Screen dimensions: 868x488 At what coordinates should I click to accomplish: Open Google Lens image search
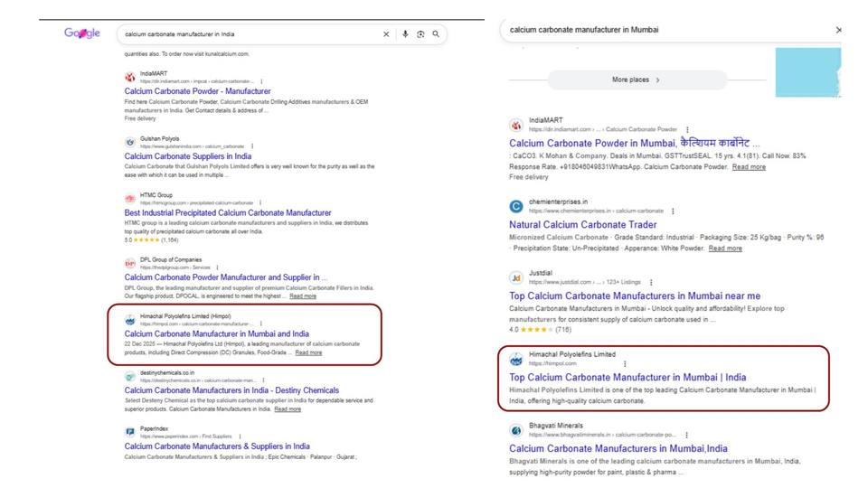point(420,34)
